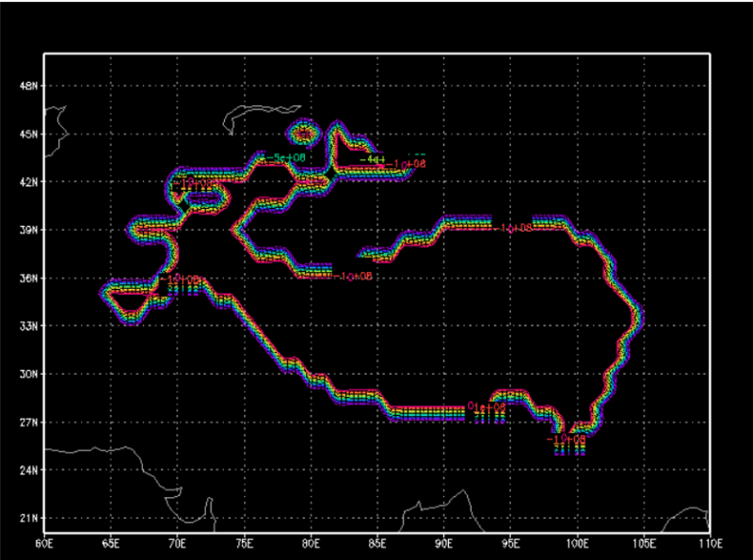Click the red contour label below 100E bend
This screenshot has width=753, height=560.
point(567,440)
